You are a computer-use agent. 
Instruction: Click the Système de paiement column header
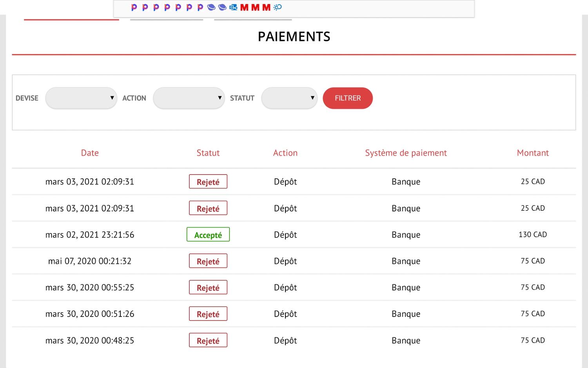coord(406,153)
